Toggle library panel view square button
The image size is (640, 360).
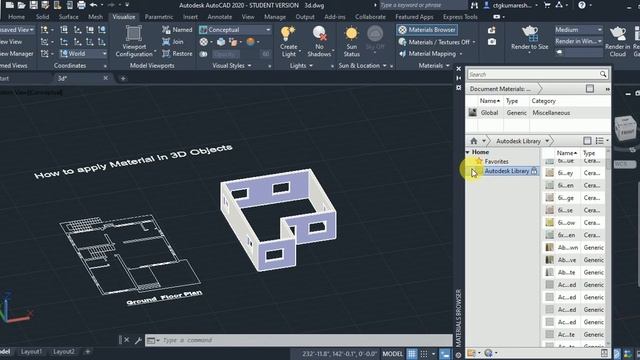[x=587, y=141]
